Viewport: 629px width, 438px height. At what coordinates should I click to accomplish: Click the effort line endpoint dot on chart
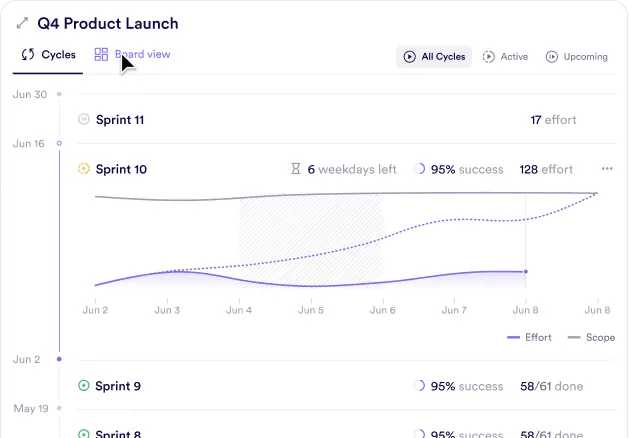point(526,271)
